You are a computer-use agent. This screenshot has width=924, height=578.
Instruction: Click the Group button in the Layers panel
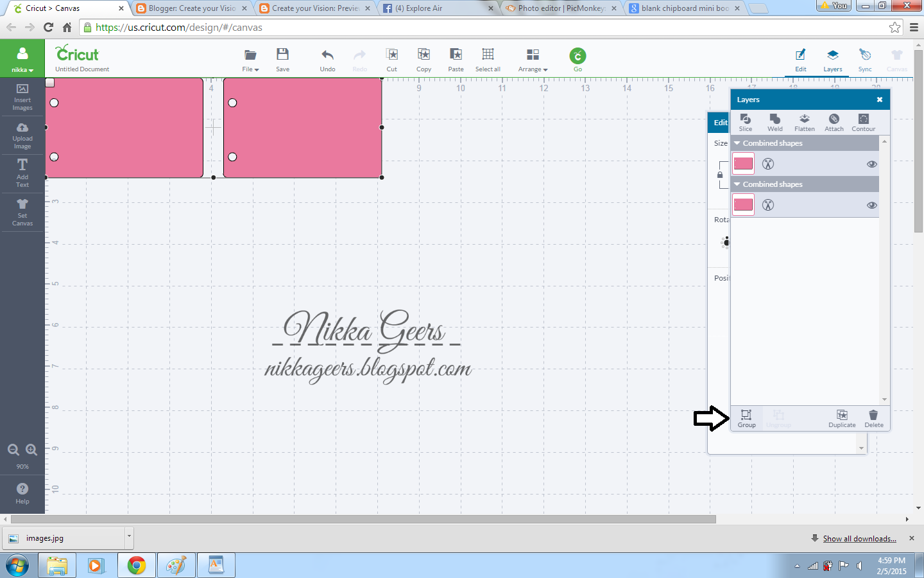coord(746,419)
